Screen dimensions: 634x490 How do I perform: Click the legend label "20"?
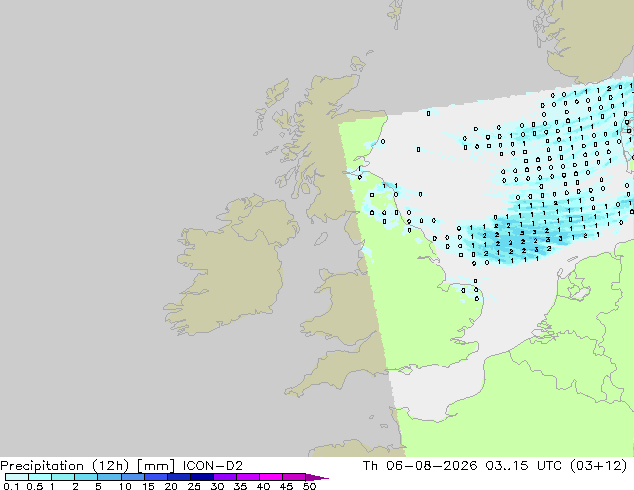171,486
